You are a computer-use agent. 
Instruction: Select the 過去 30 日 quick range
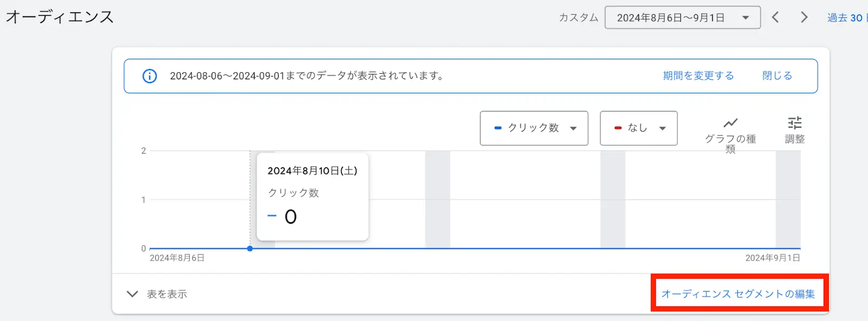[x=848, y=17]
